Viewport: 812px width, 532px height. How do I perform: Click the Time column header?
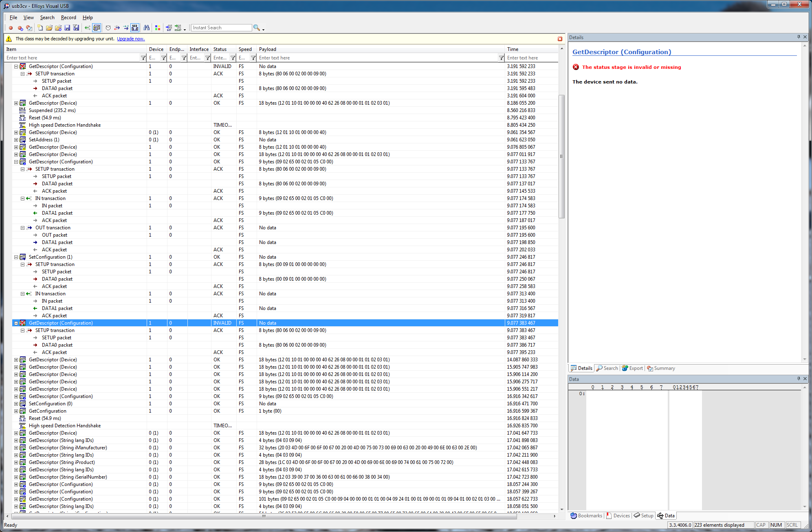531,49
